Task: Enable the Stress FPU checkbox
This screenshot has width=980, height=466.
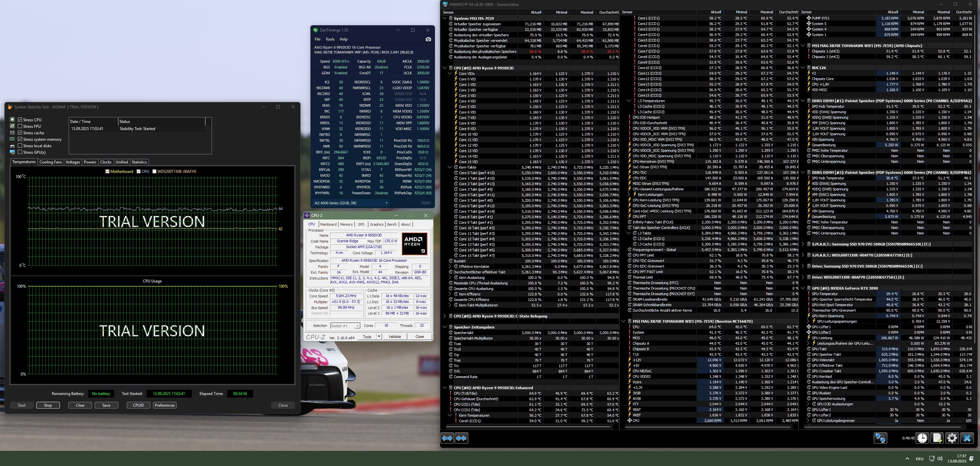Action: [20, 126]
